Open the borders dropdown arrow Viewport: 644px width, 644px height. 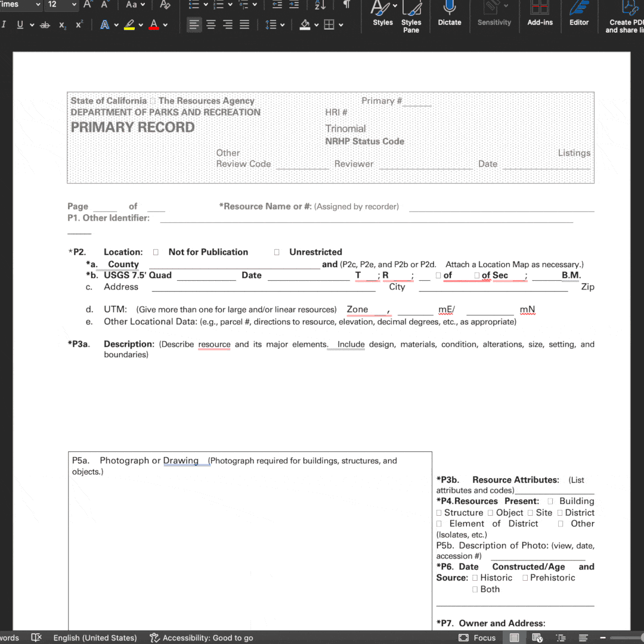pos(341,25)
